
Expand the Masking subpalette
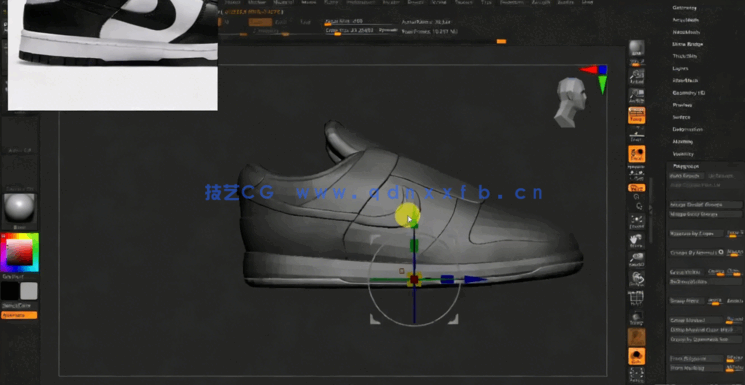(x=683, y=142)
